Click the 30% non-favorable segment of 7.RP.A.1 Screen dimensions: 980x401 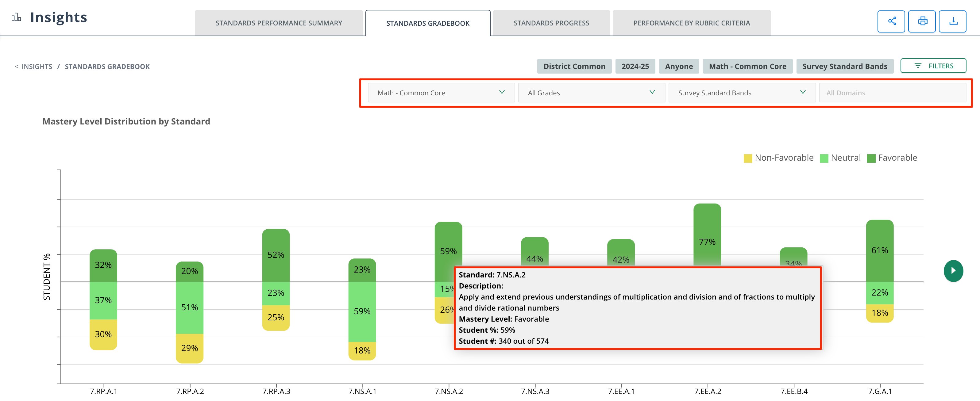pyautogui.click(x=103, y=334)
